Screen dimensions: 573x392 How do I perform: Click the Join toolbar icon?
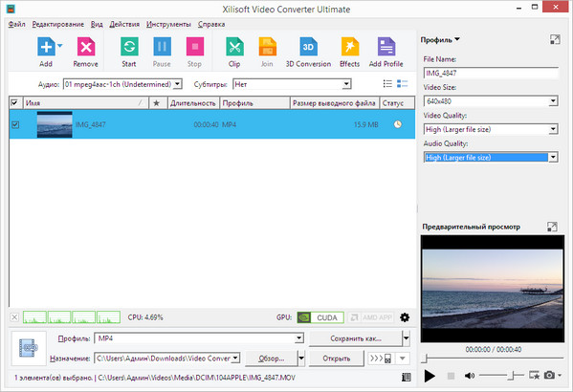267,47
